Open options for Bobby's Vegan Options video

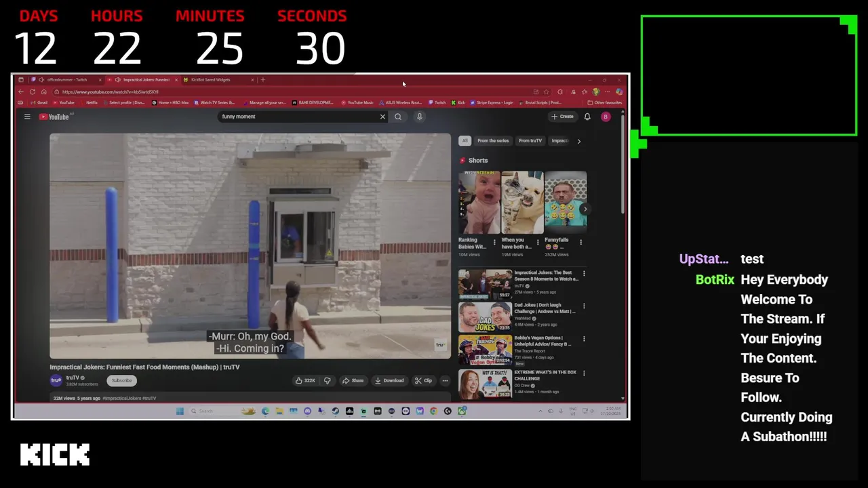584,339
